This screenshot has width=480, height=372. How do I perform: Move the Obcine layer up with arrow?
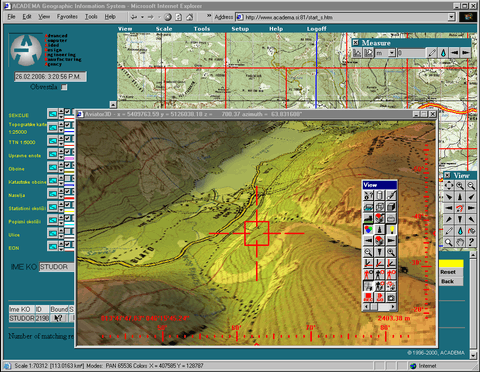61,164
